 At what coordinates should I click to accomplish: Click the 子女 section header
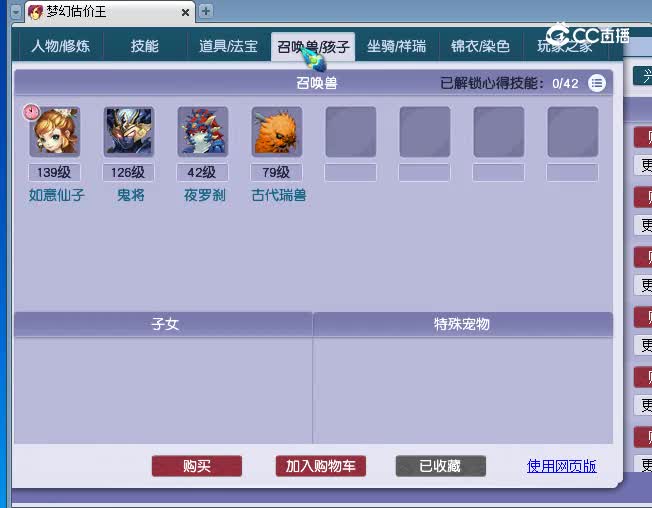(163, 324)
